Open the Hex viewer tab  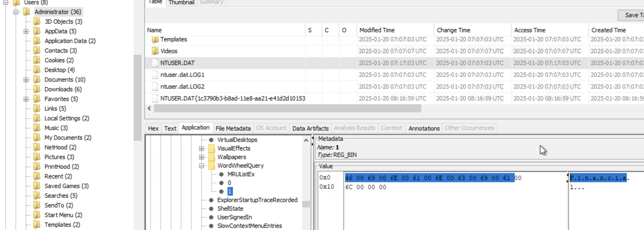click(x=153, y=128)
